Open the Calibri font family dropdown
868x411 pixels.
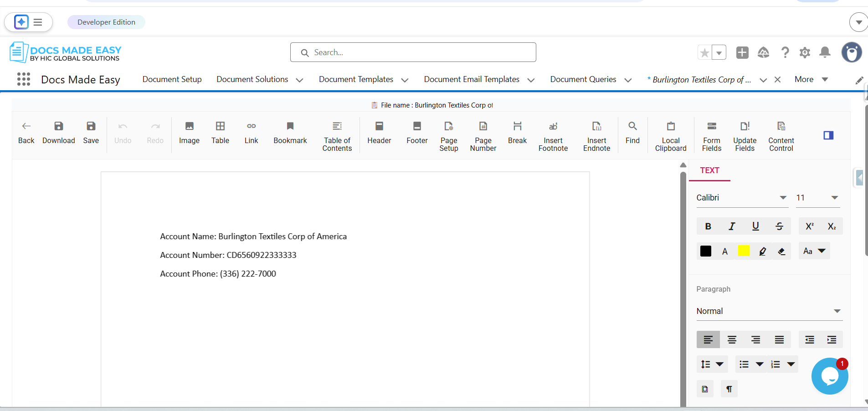pos(741,198)
